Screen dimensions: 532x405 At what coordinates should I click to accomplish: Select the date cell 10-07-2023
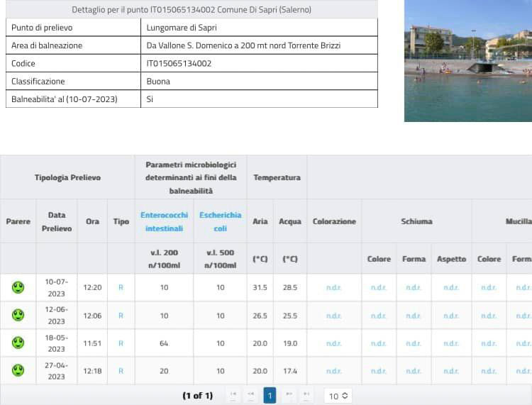tap(57, 288)
